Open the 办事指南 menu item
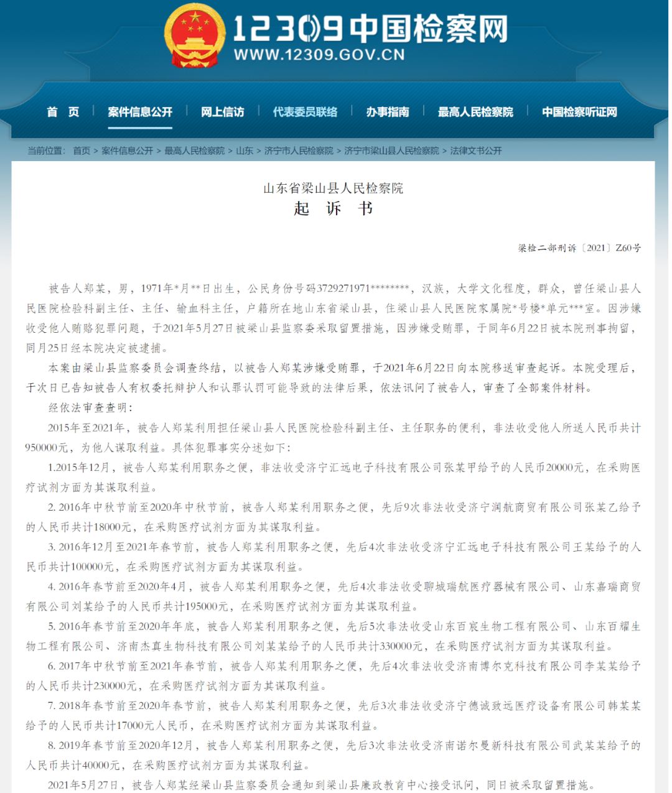672x793 pixels. point(388,112)
